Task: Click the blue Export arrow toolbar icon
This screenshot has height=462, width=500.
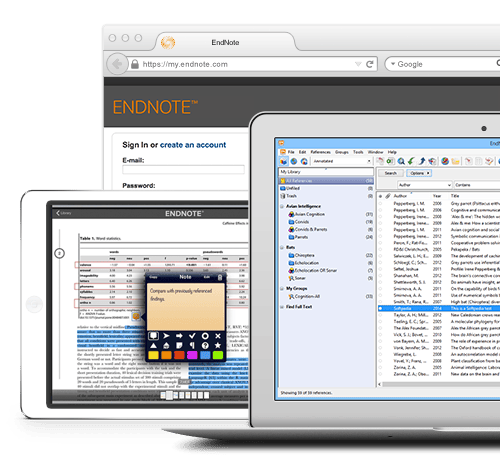Action: pos(422,161)
